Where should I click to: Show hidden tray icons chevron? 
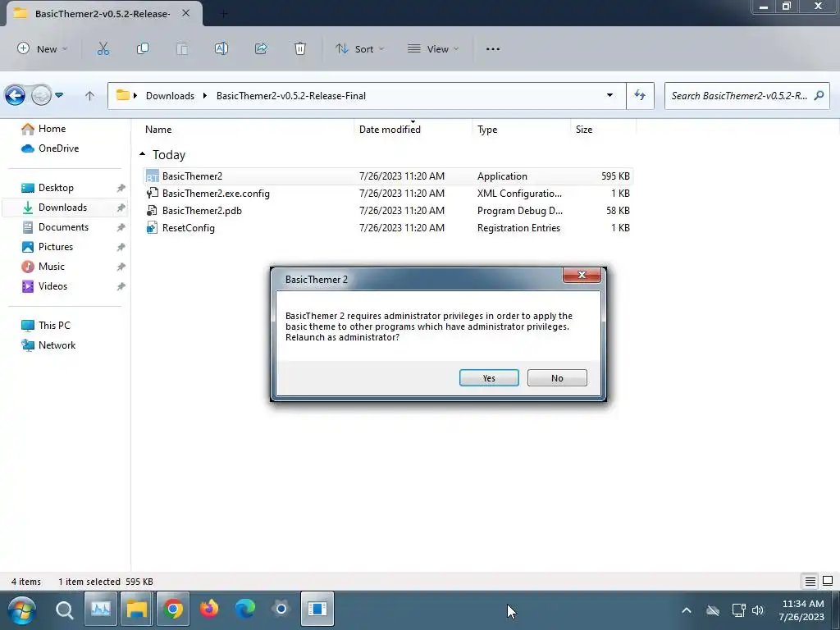tap(687, 610)
